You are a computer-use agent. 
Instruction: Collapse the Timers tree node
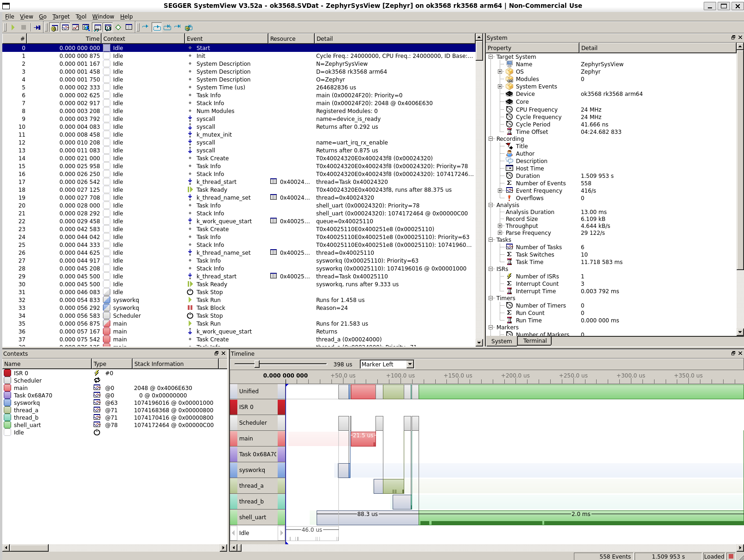[x=490, y=298]
